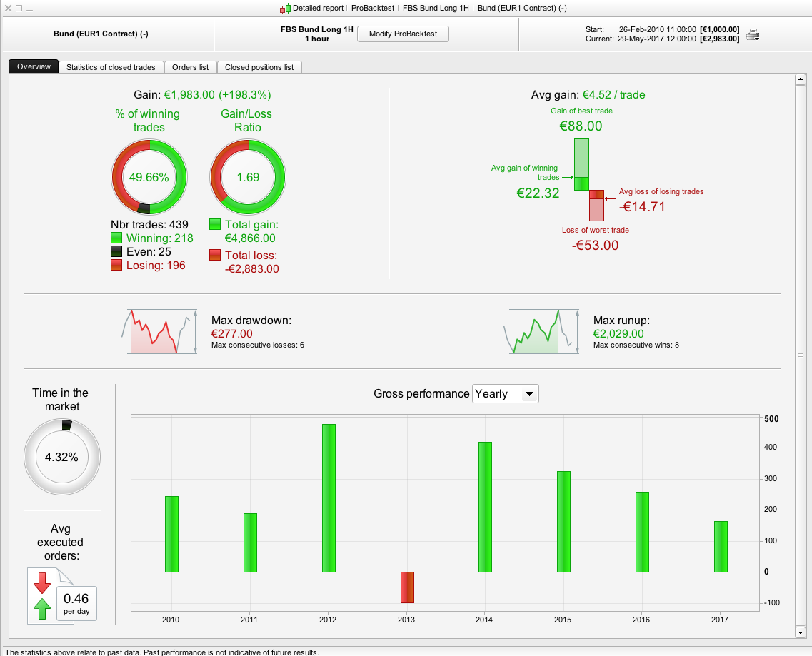812x656 pixels.
Task: Click the red Losing legend square
Action: [x=116, y=265]
